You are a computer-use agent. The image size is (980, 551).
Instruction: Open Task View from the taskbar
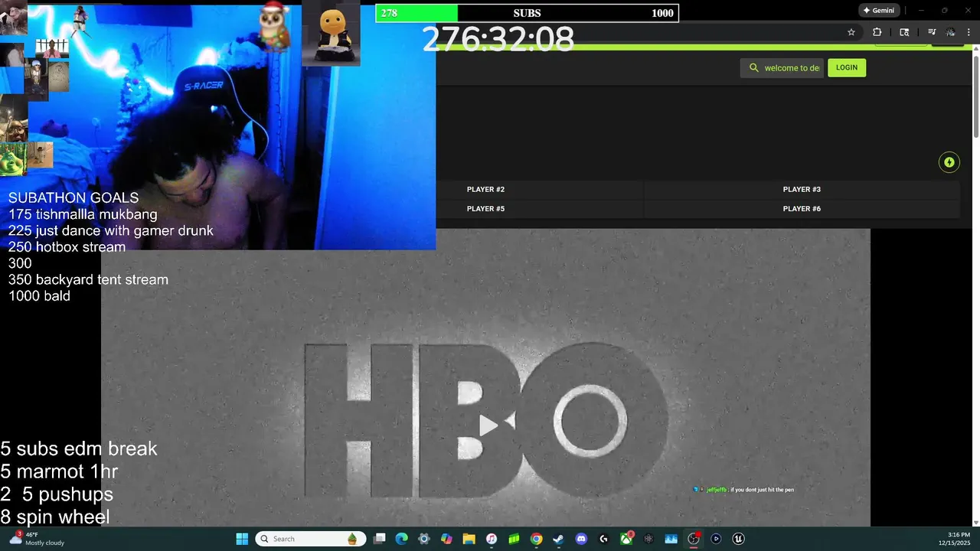379,539
